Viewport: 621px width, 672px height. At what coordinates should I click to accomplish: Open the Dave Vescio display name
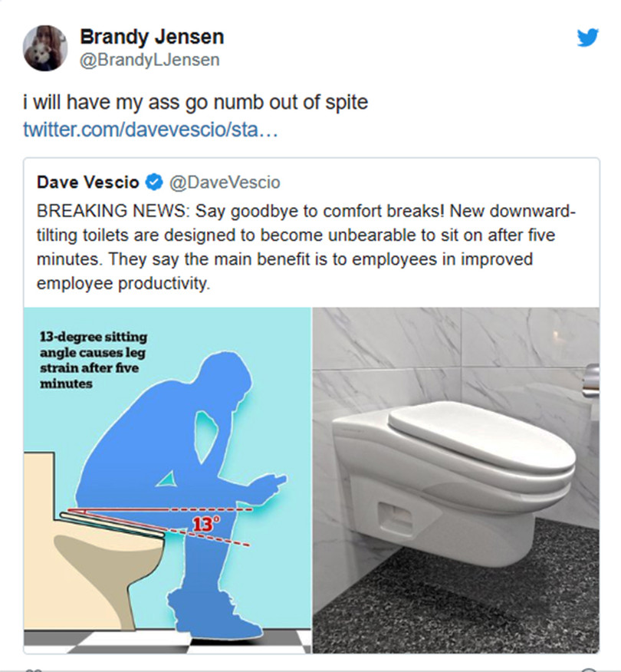pyautogui.click(x=88, y=183)
